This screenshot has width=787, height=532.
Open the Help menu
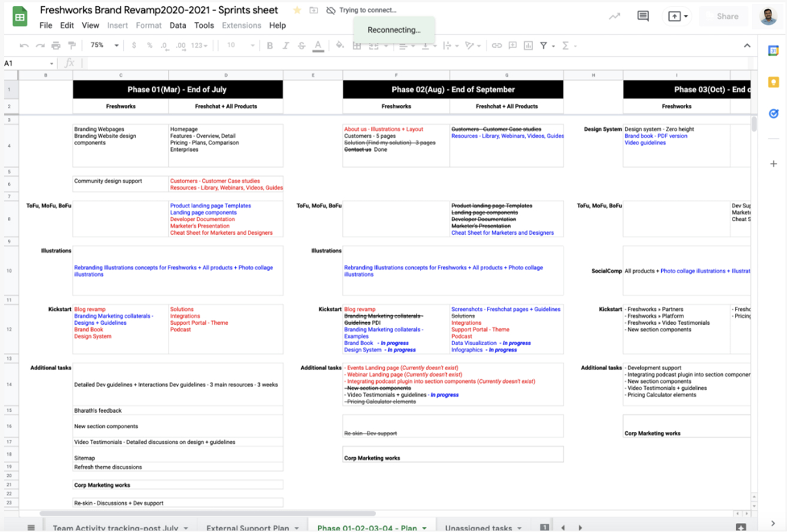[x=277, y=26]
